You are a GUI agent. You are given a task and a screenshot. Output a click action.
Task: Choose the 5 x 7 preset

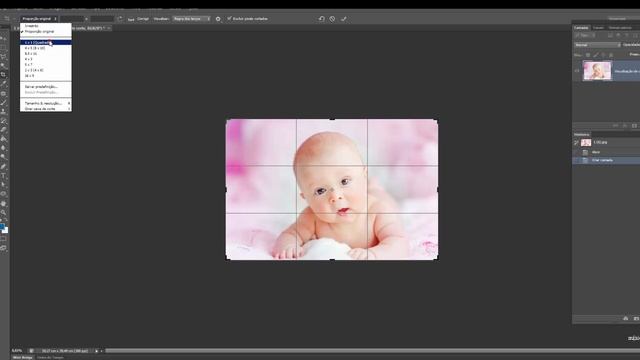46,64
